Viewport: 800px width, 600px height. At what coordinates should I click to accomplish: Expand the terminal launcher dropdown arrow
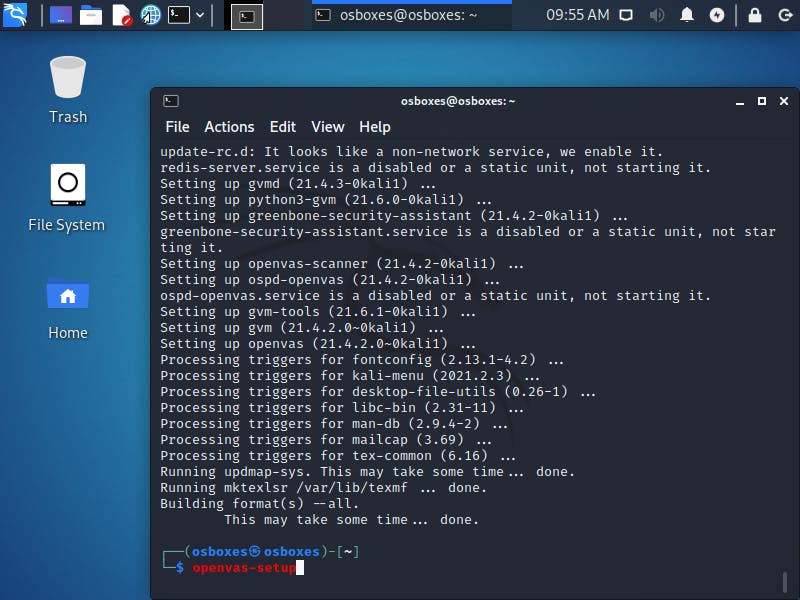pos(200,15)
